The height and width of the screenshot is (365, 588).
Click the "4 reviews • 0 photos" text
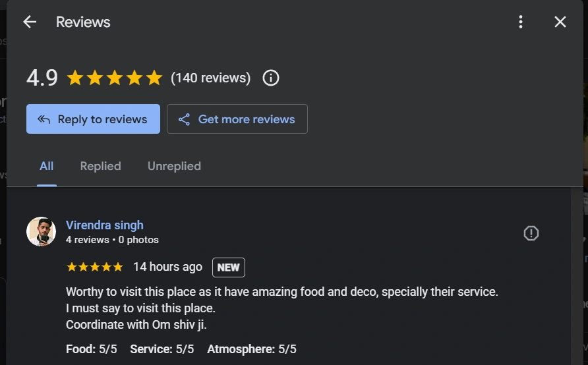click(112, 240)
